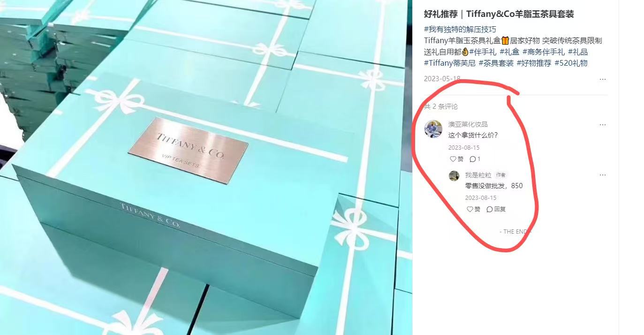Click 我是粒粒's small avatar
The image size is (644, 335).
pos(454,175)
